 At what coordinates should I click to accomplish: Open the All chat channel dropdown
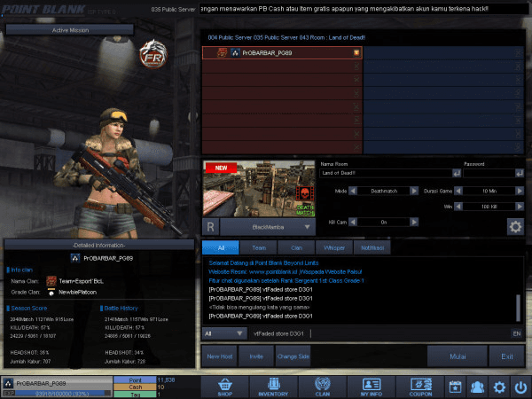241,333
